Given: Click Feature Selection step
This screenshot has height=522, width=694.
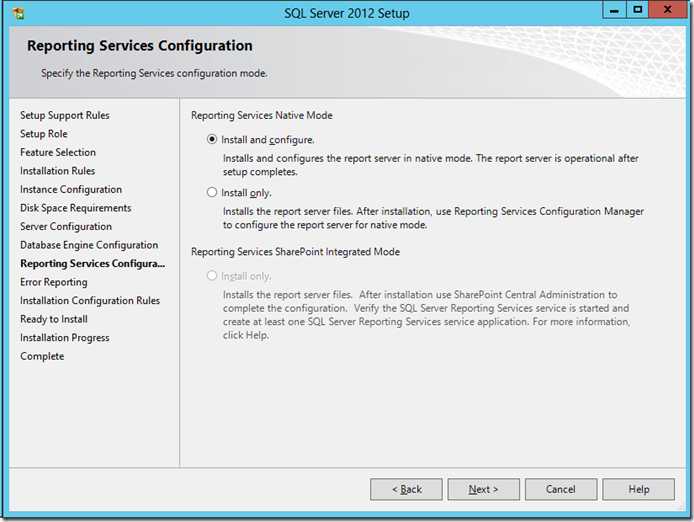Looking at the screenshot, I should [58, 152].
